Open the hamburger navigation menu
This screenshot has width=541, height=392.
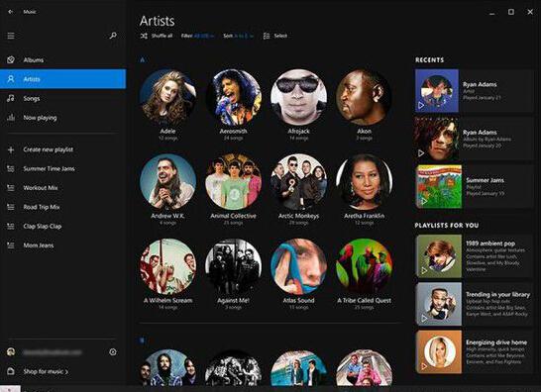11,36
